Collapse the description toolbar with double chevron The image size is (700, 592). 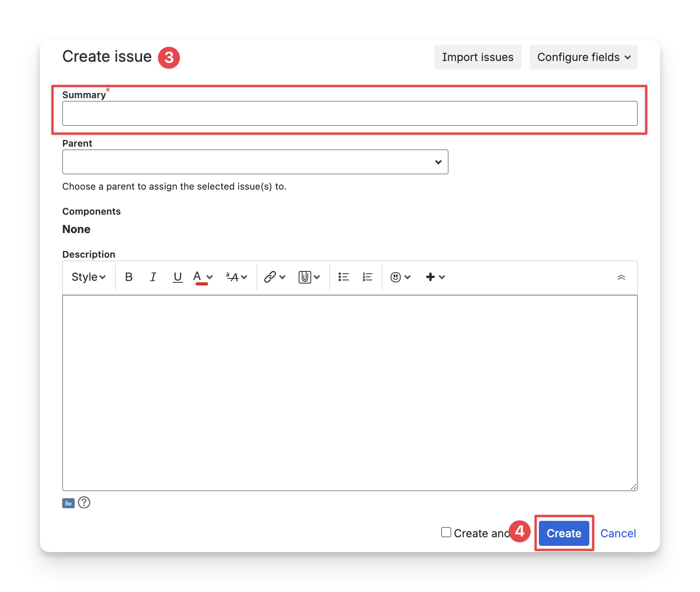pos(621,277)
